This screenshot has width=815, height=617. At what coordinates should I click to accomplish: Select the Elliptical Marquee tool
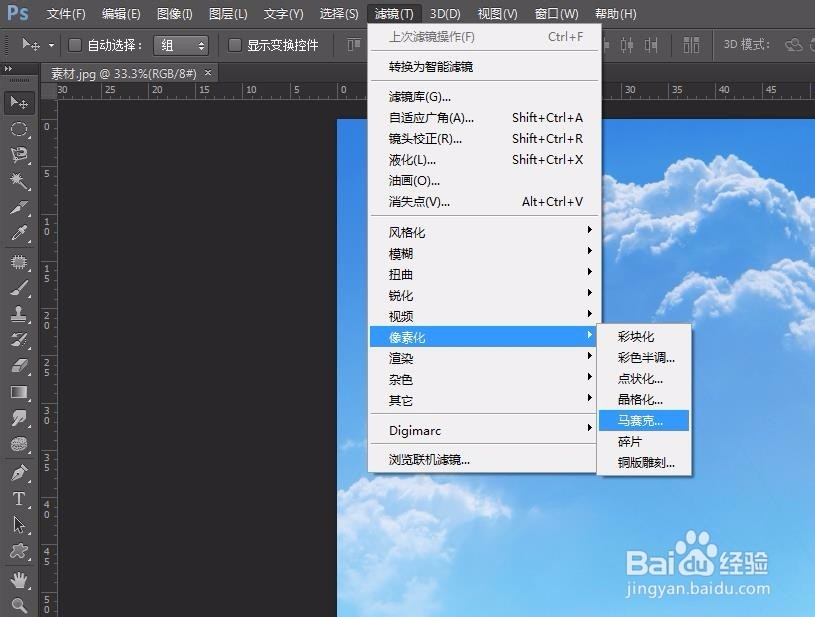click(x=19, y=129)
